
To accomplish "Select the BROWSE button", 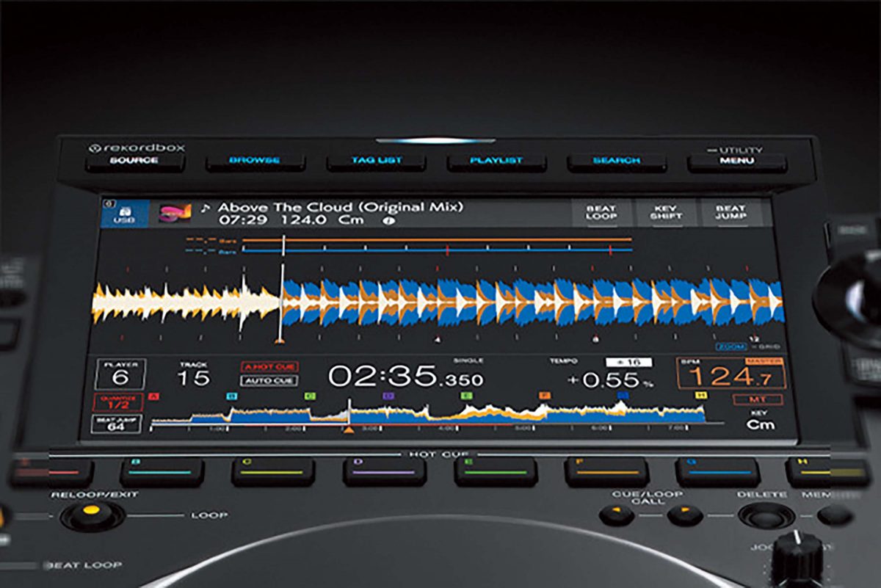I will (x=254, y=161).
